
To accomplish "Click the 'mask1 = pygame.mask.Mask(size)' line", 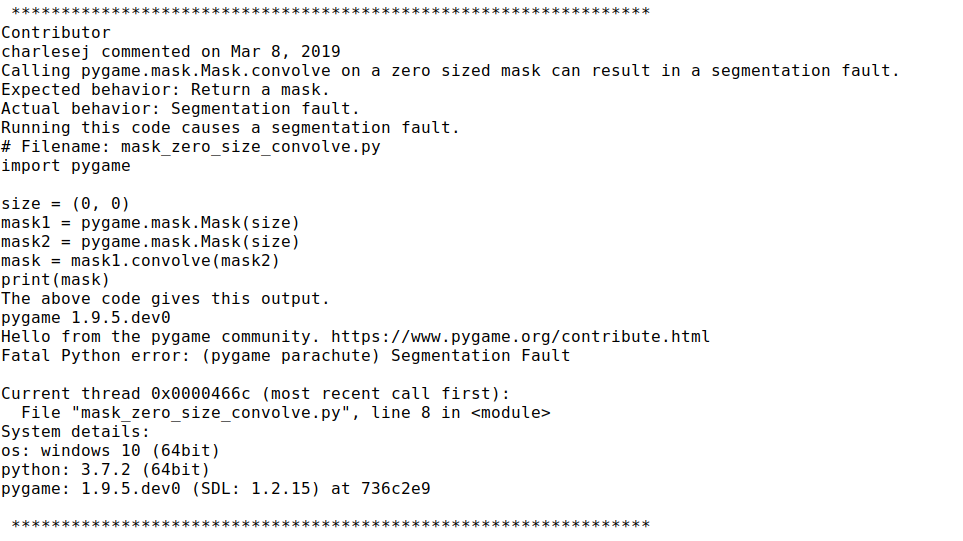I will tap(150, 223).
